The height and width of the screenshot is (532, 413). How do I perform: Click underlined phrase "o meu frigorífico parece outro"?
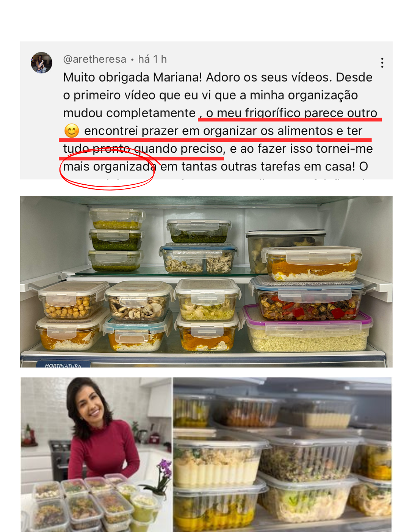[x=292, y=113]
